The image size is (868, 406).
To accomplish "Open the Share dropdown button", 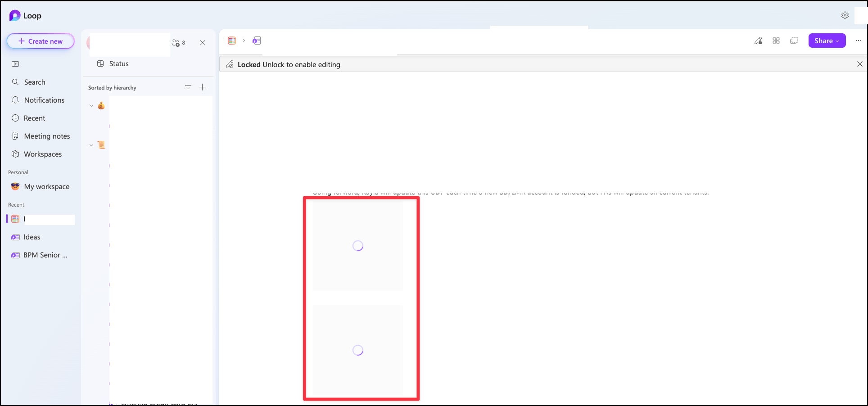I will click(x=827, y=41).
